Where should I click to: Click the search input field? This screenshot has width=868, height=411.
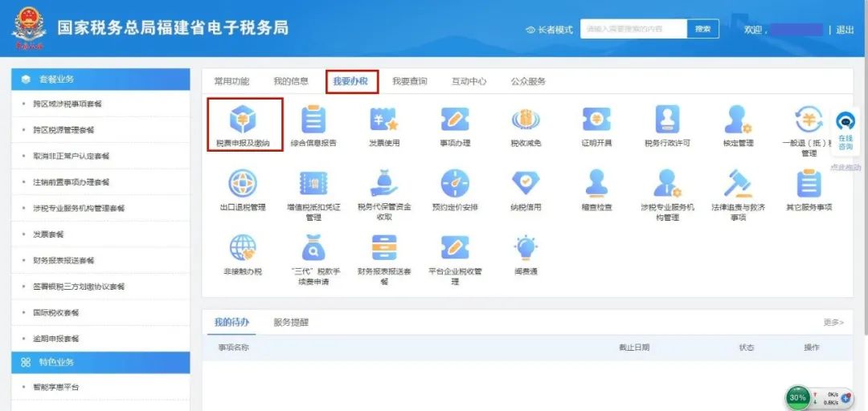[x=633, y=29]
